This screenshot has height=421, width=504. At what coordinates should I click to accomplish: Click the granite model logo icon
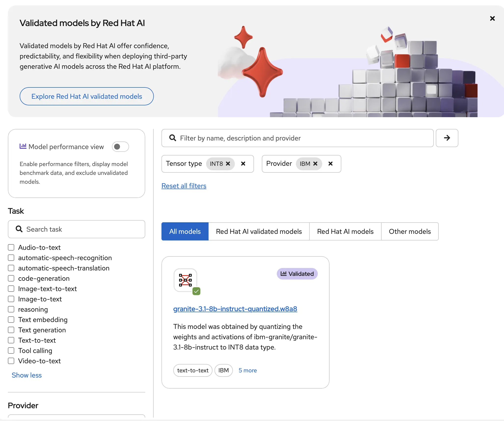coord(185,280)
